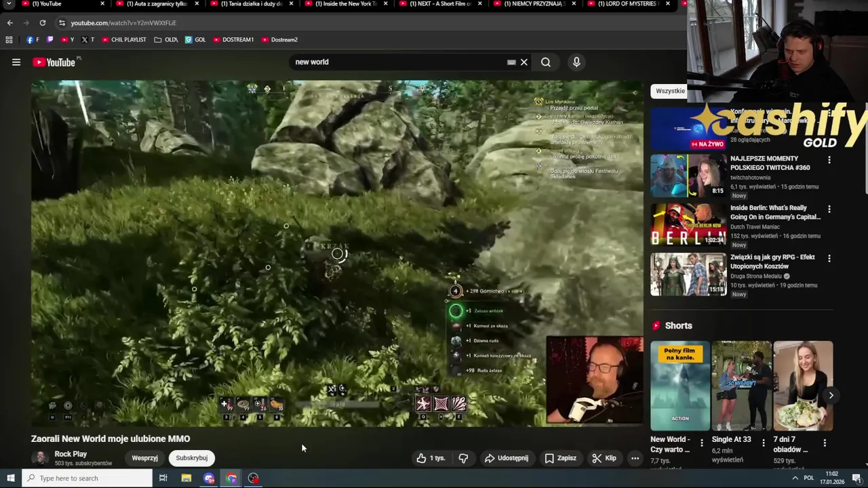Open the browser tab search dropdown
The image size is (868, 488).
click(9, 4)
